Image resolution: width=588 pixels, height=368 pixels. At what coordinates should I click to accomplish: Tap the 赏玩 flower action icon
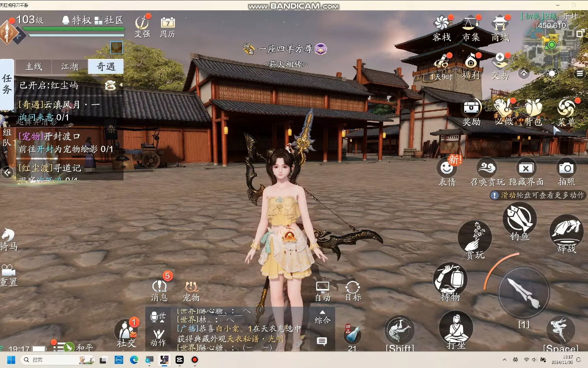pos(475,240)
